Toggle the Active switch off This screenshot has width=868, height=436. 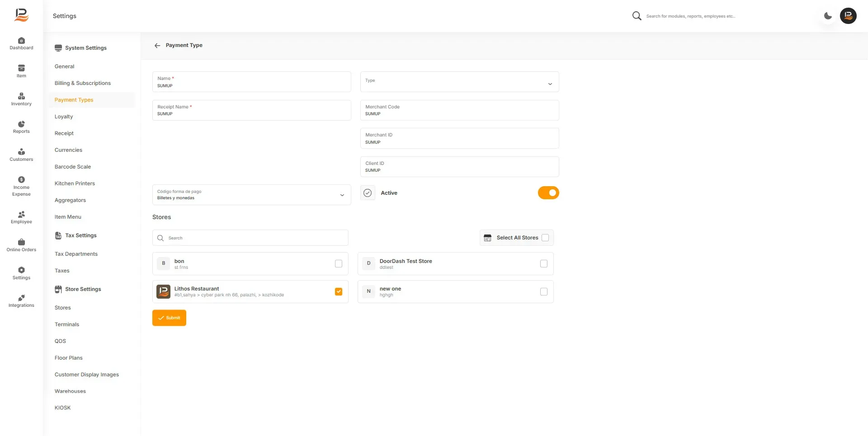548,193
